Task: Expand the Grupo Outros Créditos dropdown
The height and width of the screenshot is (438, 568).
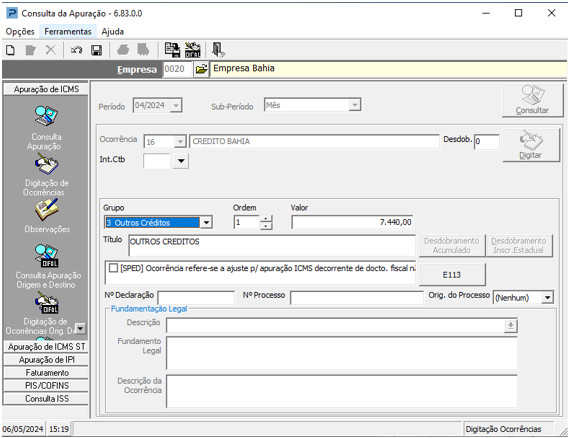Action: 206,222
